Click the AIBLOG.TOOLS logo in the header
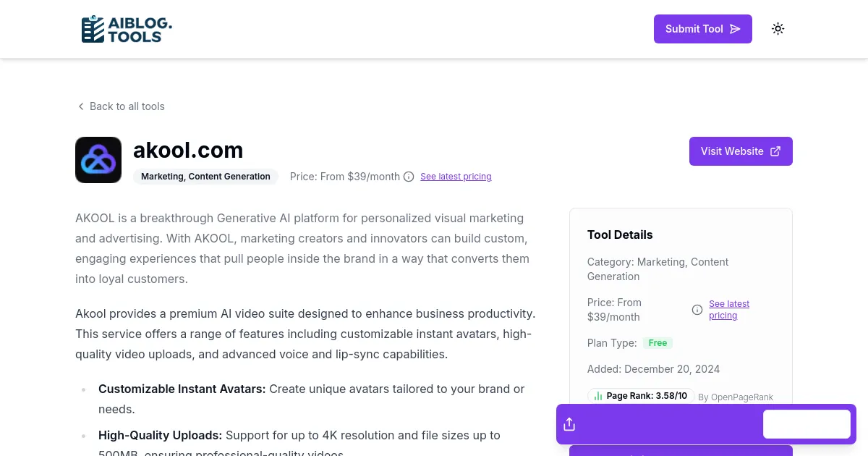The image size is (868, 456). [127, 29]
